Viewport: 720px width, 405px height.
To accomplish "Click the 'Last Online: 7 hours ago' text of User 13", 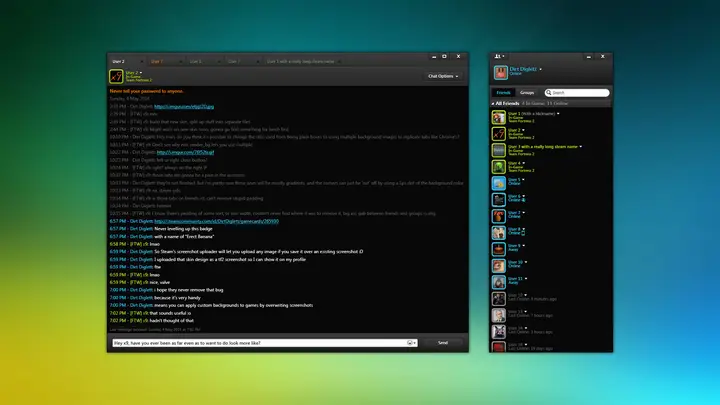I will click(x=530, y=315).
